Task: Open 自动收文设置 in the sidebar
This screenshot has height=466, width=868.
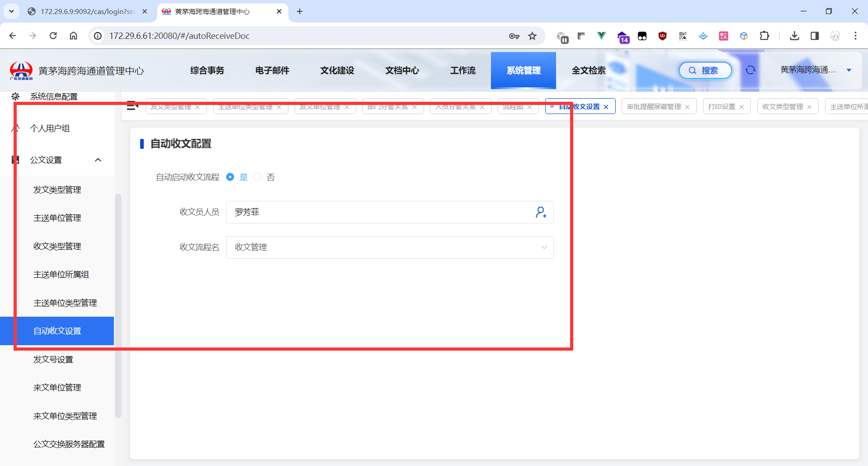Action: (x=57, y=331)
